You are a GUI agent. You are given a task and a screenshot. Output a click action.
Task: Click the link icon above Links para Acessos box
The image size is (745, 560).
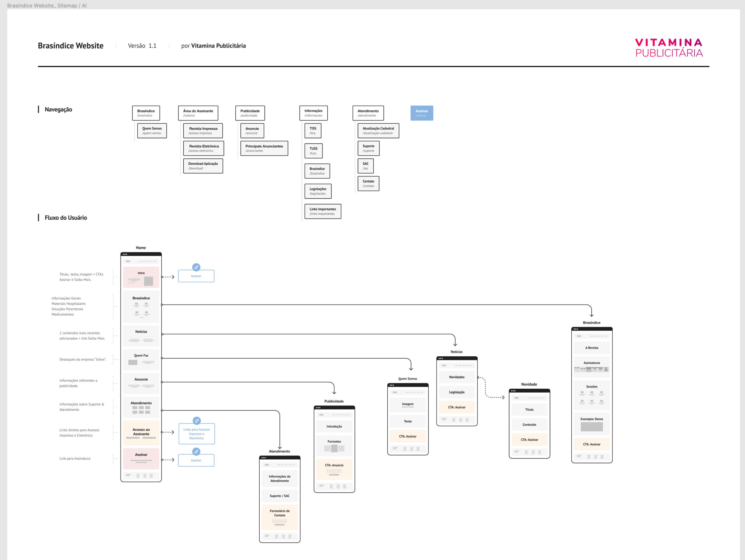pos(197,421)
